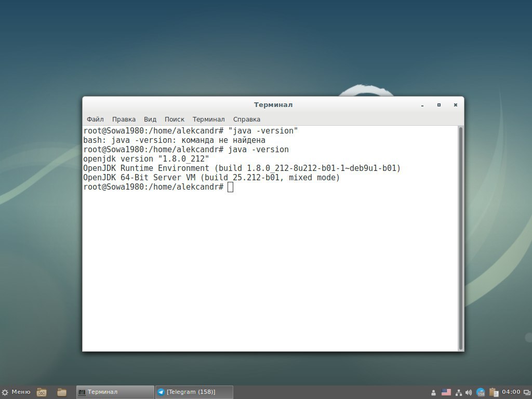
Task: Open the Меню start button
Action: click(x=16, y=392)
